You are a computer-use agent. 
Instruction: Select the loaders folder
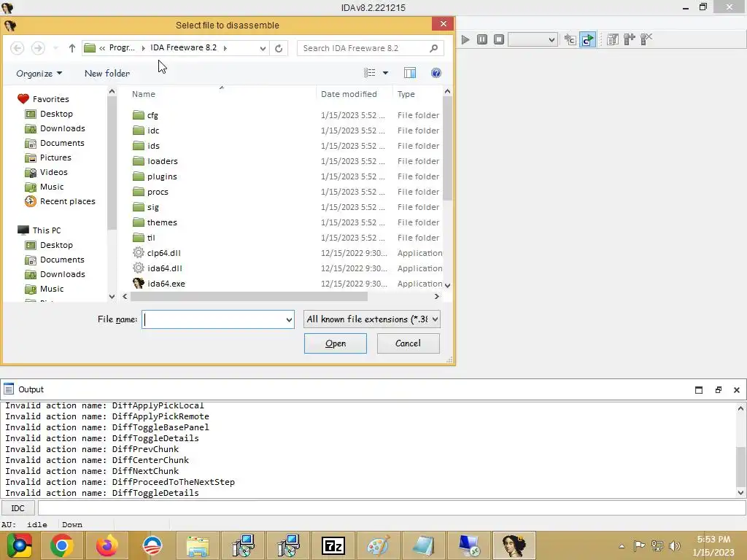click(x=162, y=161)
